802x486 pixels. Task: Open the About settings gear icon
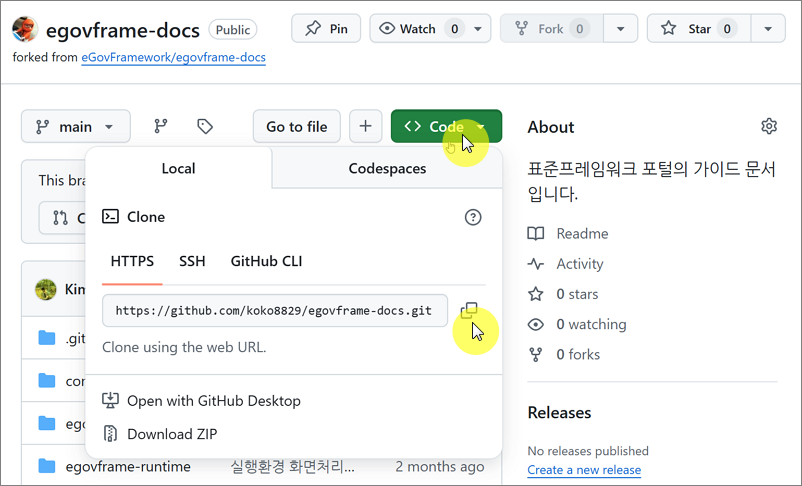[769, 126]
